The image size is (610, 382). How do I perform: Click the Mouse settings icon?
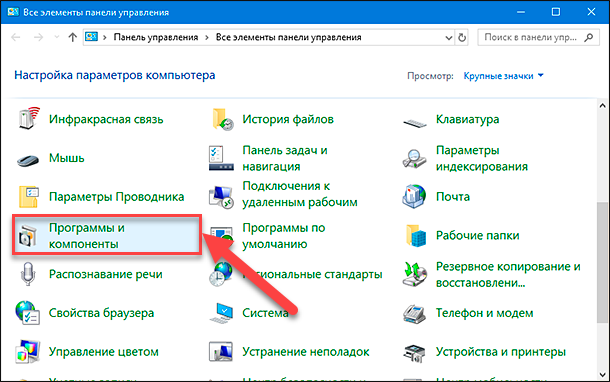coord(28,159)
